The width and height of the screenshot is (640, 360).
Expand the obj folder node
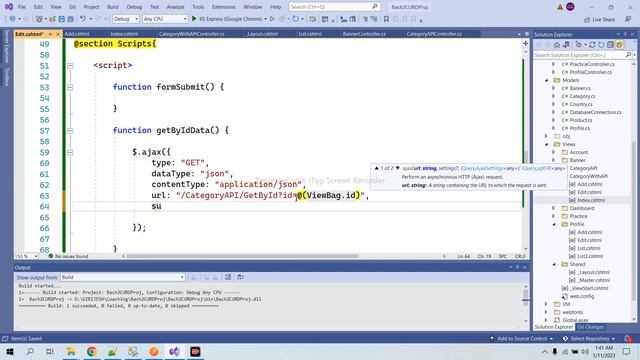click(547, 136)
